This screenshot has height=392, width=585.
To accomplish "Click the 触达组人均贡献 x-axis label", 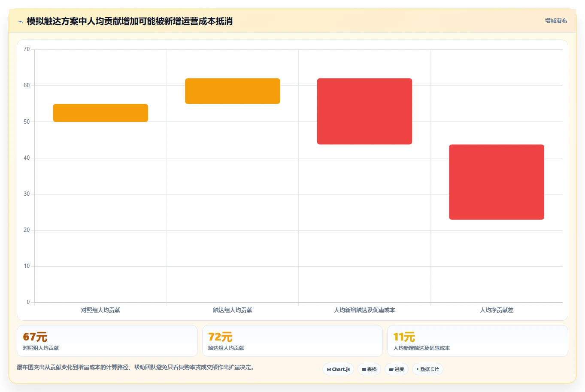I will (233, 310).
